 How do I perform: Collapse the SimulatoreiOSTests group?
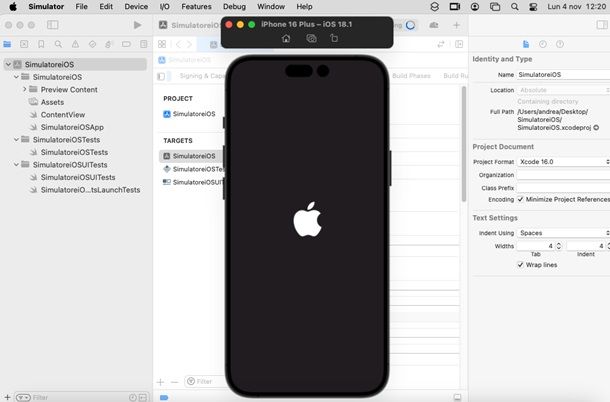click(x=16, y=139)
